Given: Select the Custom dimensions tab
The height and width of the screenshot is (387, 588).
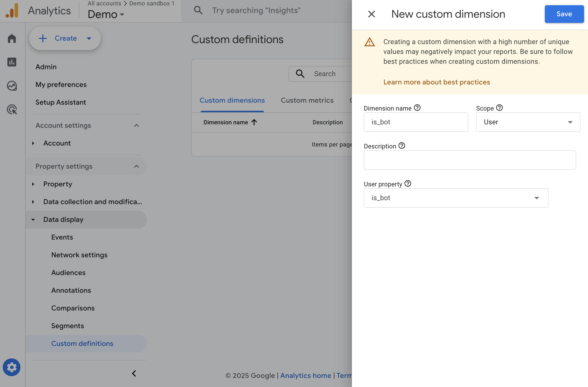Looking at the screenshot, I should click(x=232, y=100).
